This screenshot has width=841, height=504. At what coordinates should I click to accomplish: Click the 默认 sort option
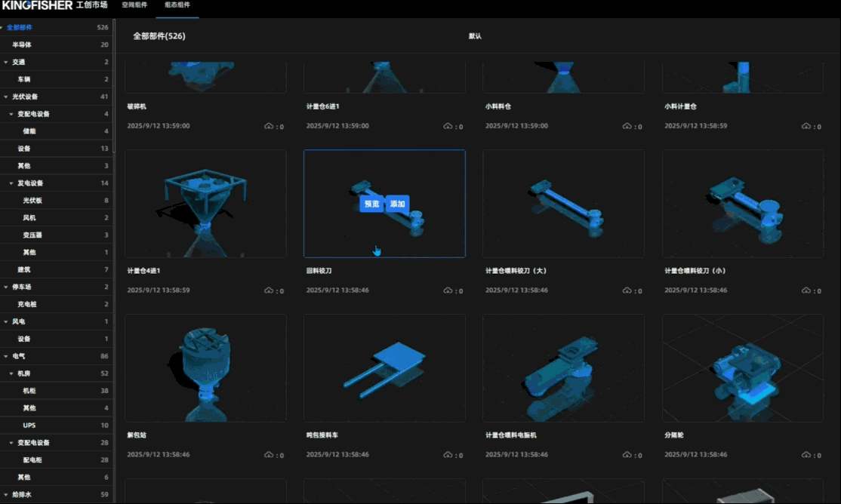coord(475,36)
